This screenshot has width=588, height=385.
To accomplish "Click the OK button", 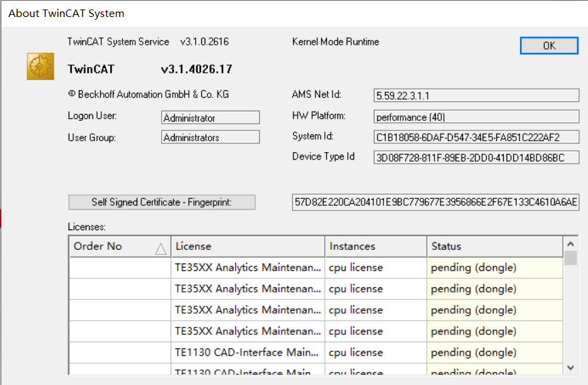I will [x=549, y=45].
